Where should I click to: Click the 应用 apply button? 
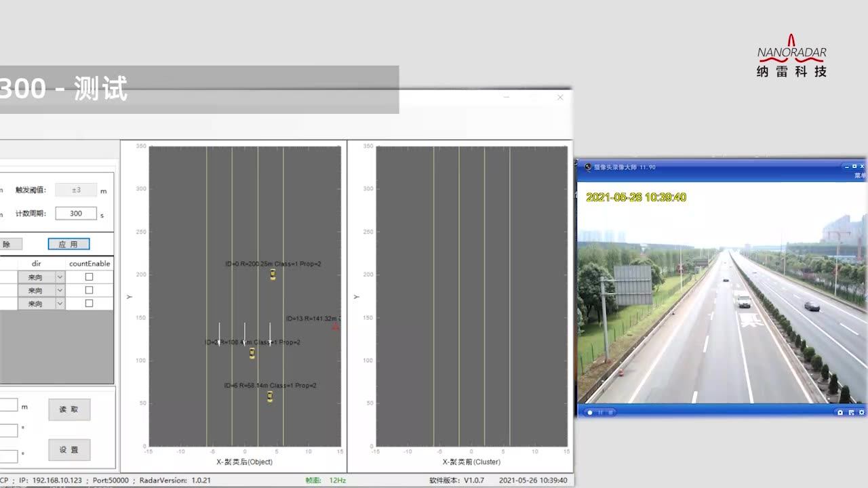tap(68, 244)
